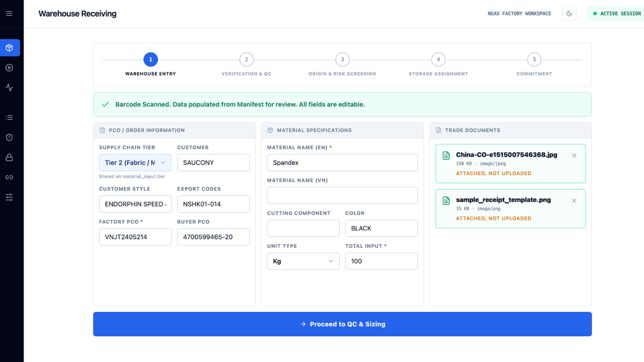Jump to step 4 Storage Assignment
The image size is (644, 362).
point(438,64)
